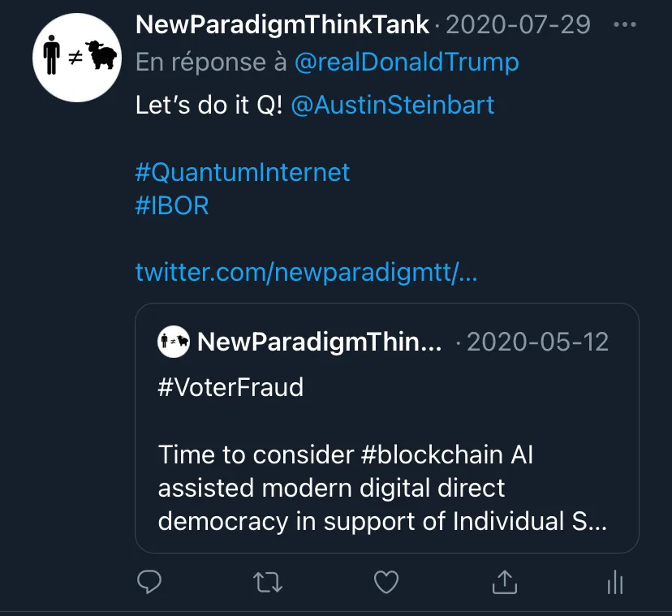Open the share upload icon
The width and height of the screenshot is (672, 616).
coord(505,582)
